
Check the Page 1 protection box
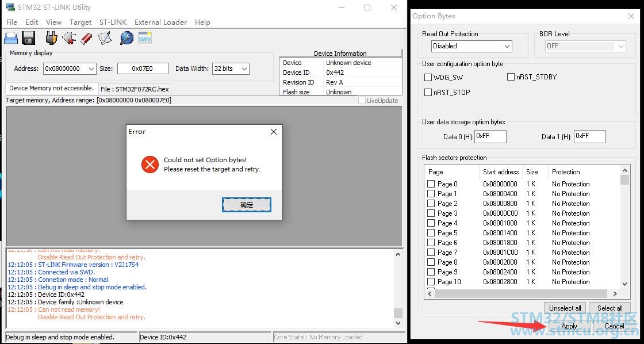tap(431, 194)
